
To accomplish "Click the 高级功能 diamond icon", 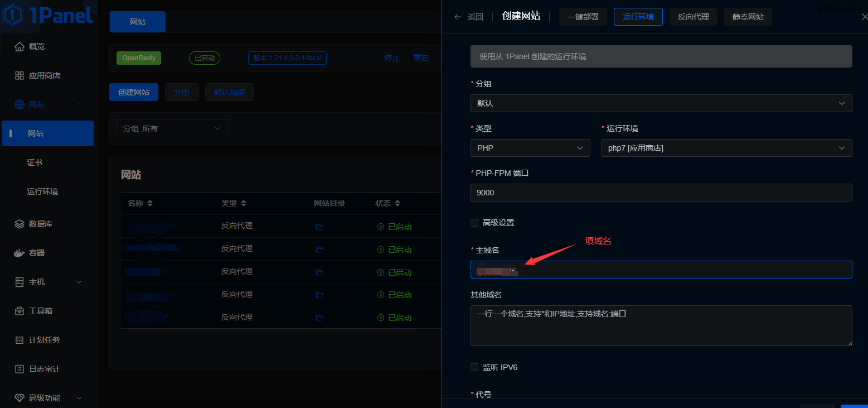I will (20, 398).
